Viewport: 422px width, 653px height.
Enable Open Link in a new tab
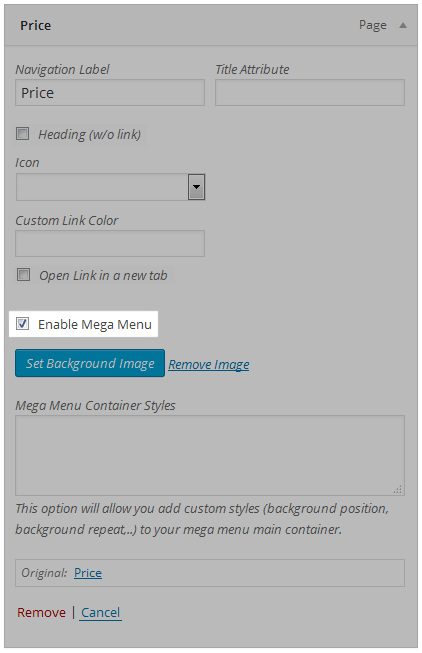tap(23, 274)
